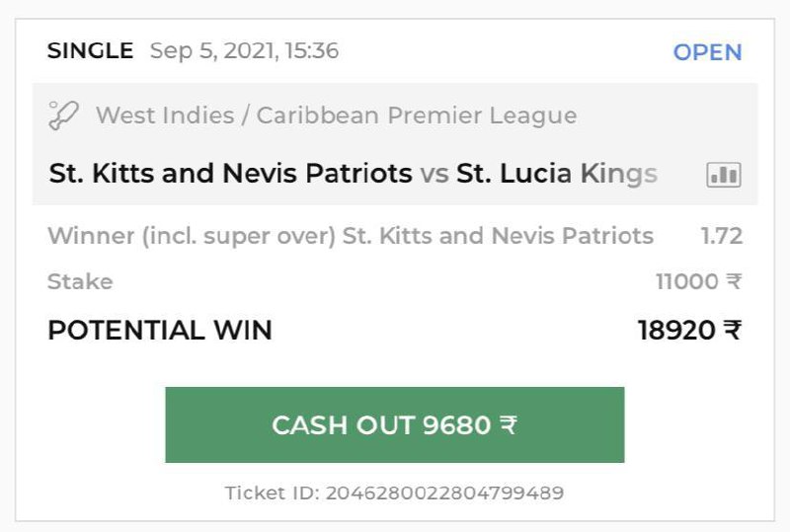This screenshot has width=790, height=532.
Task: Select the Ticket ID number text
Action: [x=444, y=493]
